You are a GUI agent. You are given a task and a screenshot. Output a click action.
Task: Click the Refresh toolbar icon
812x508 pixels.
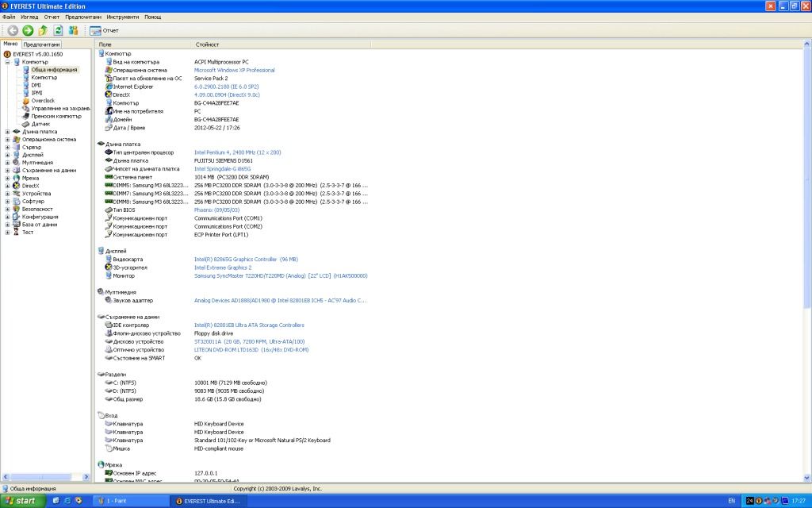58,31
